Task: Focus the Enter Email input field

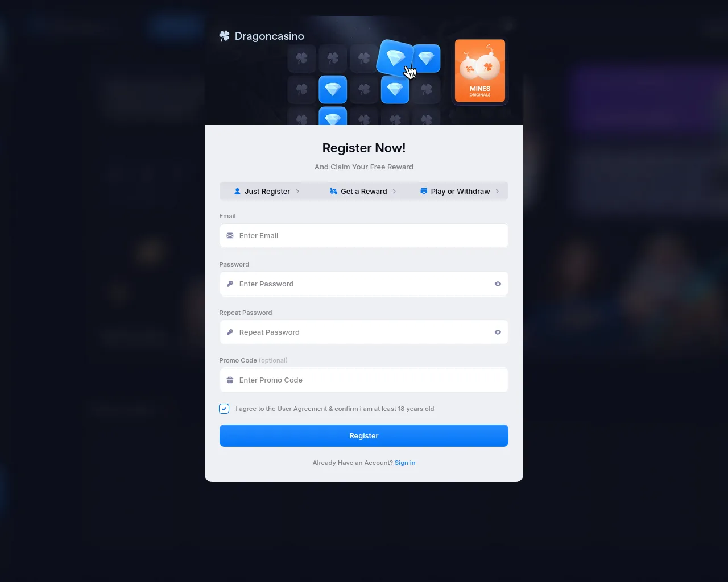Action: (364, 236)
